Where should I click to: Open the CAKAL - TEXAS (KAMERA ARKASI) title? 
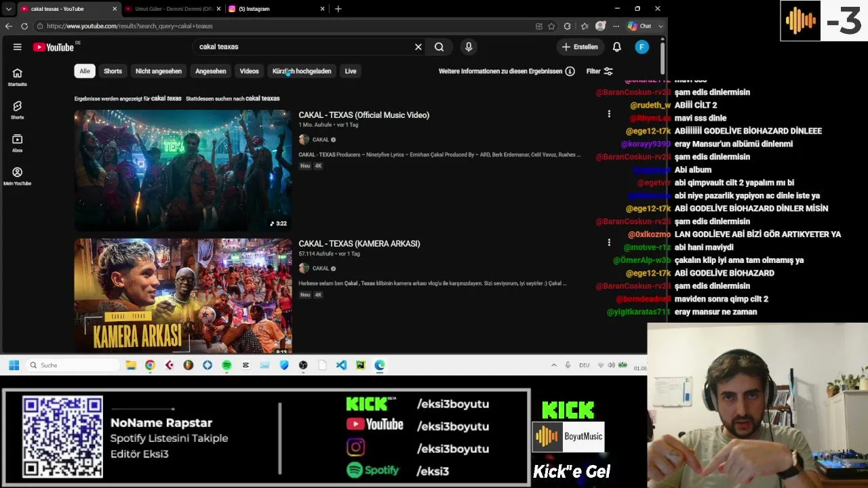click(x=359, y=244)
